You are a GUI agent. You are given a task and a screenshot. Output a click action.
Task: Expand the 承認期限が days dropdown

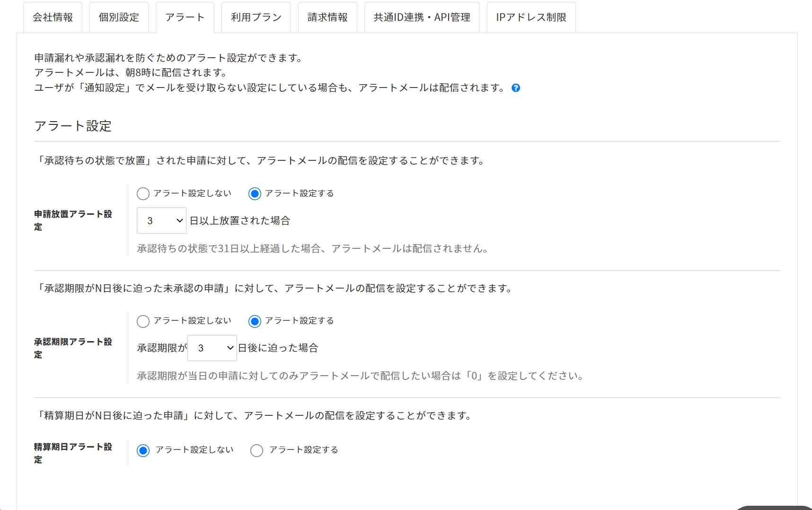tap(212, 348)
